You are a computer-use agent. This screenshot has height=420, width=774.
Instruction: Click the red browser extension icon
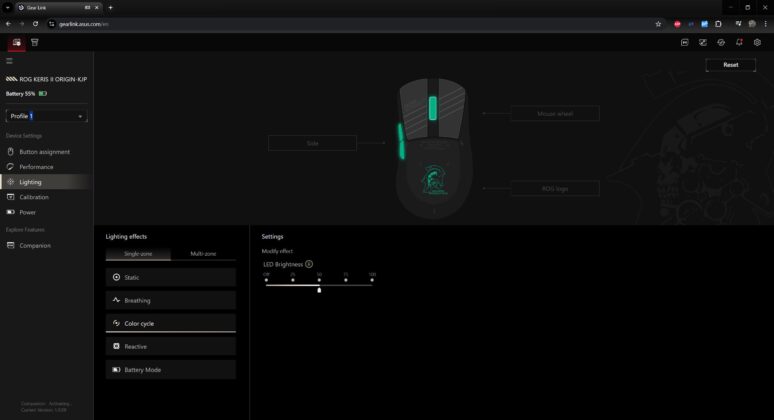(677, 24)
